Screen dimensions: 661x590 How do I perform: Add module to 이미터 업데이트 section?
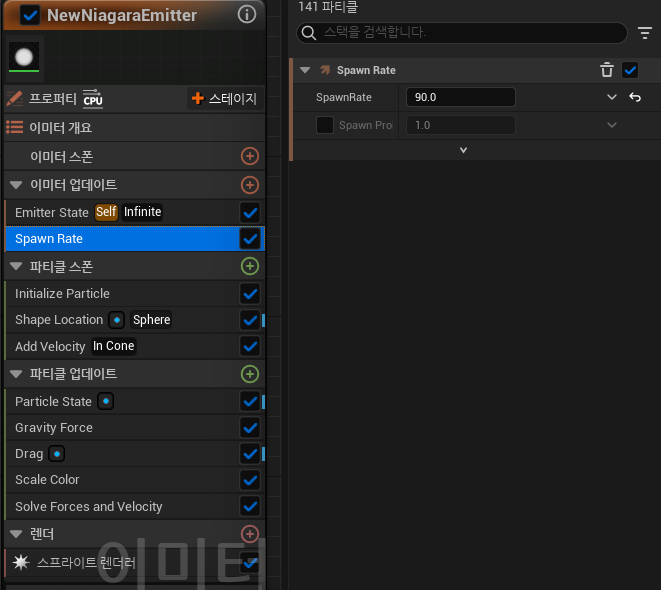250,185
